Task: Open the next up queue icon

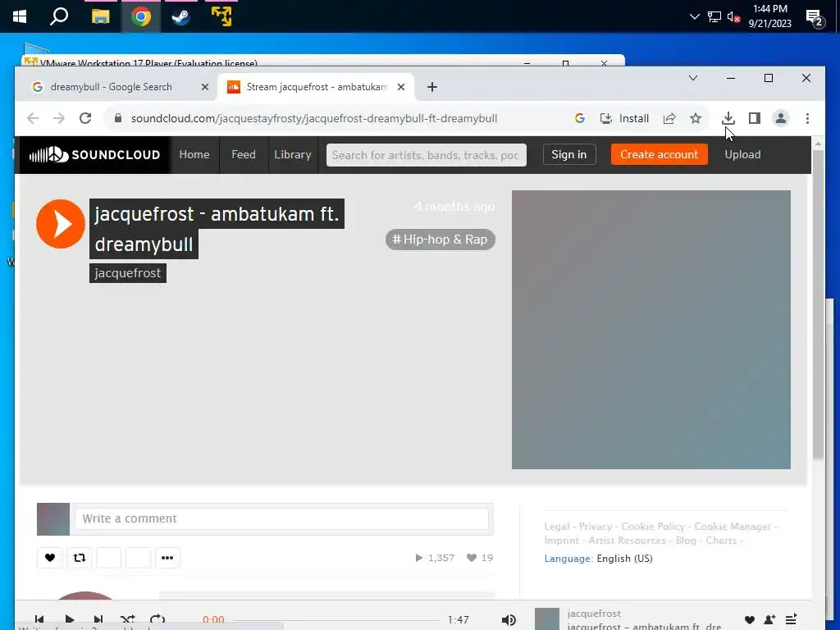Action: 792,620
